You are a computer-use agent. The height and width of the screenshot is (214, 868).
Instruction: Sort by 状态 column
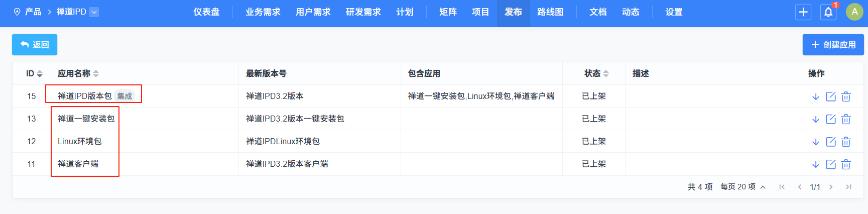606,74
